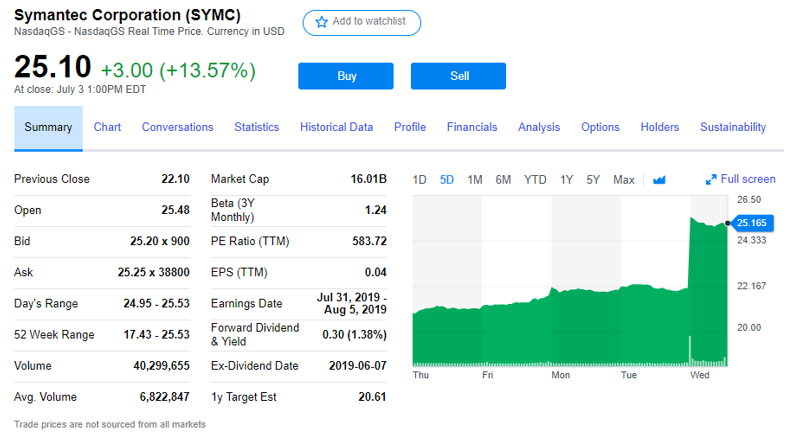Click the Open value 25.48
Image resolution: width=794 pixels, height=443 pixels.
pyautogui.click(x=175, y=210)
